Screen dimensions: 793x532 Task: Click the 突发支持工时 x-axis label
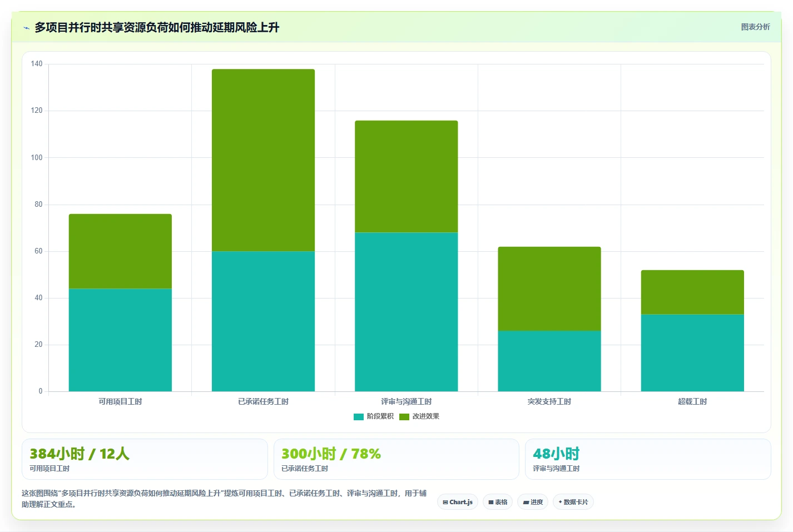(x=549, y=401)
